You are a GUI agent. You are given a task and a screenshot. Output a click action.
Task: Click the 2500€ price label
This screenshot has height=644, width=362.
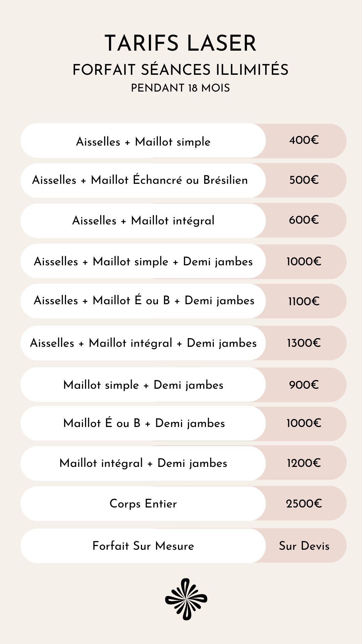(x=304, y=503)
